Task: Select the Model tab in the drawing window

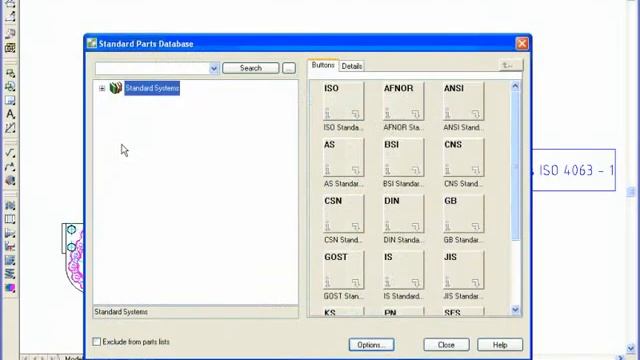Action: [73, 358]
